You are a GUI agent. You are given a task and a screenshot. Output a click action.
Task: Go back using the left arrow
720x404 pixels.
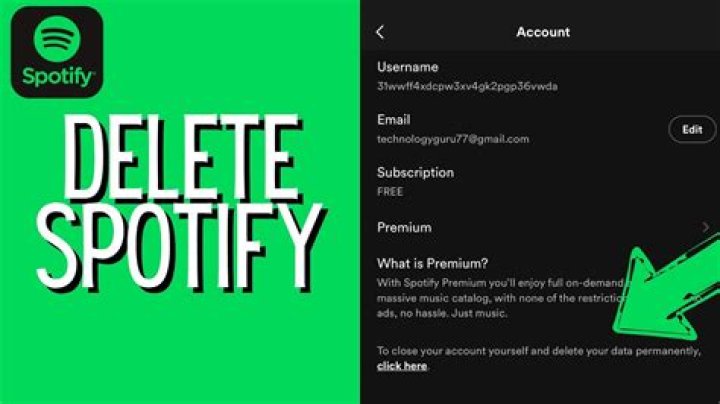coord(380,32)
